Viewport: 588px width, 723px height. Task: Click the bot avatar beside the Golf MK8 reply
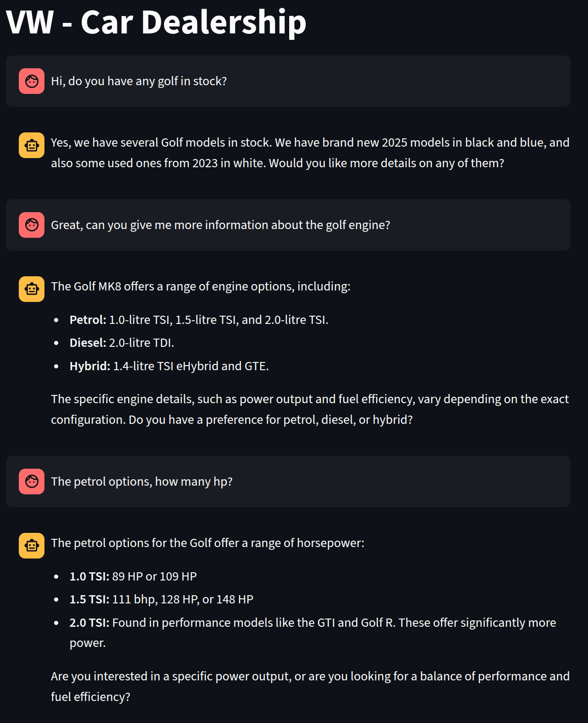pos(32,289)
